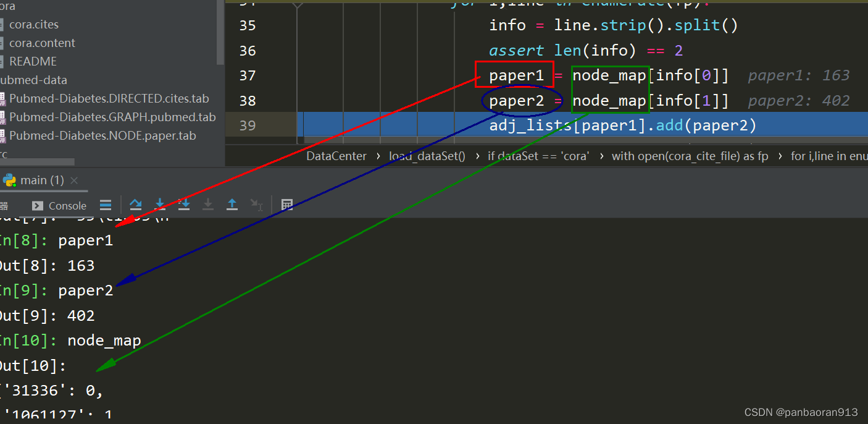
Task: Switch to the Console tab
Action: click(59, 206)
